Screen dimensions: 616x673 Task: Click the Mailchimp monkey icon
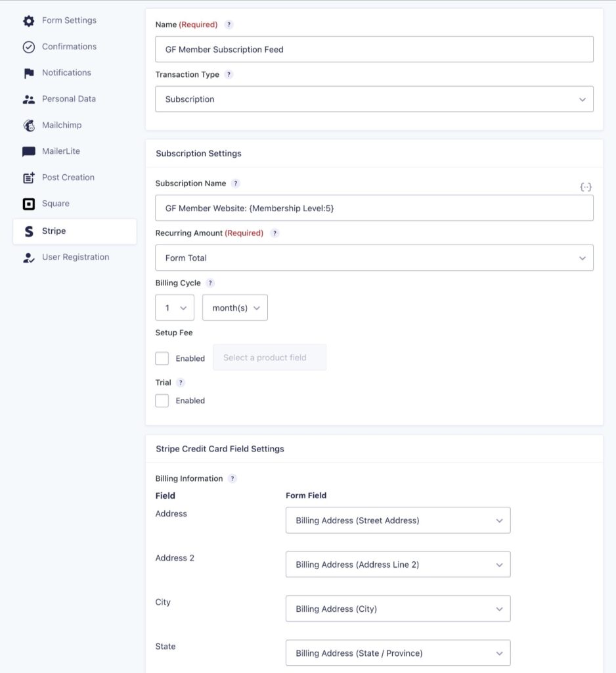29,126
